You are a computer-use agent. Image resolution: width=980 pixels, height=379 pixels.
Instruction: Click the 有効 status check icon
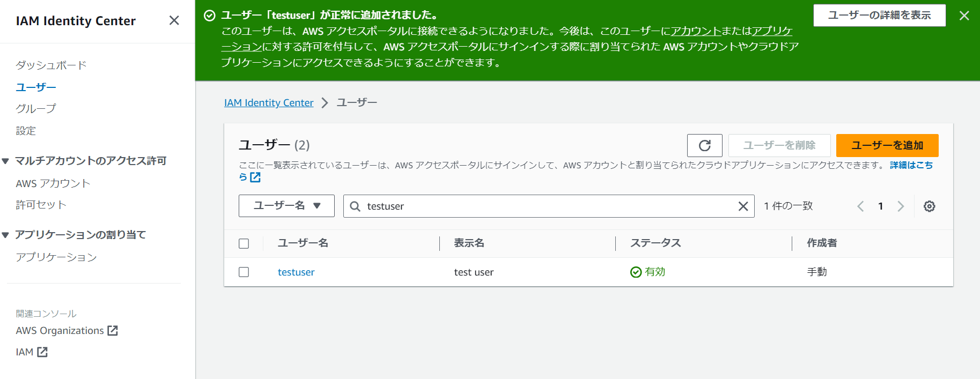(x=636, y=272)
